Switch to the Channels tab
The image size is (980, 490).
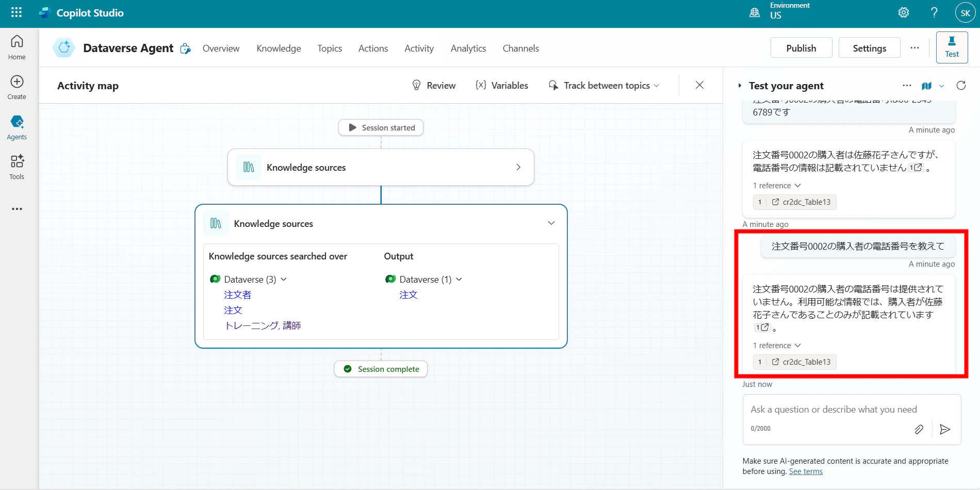pyautogui.click(x=520, y=48)
